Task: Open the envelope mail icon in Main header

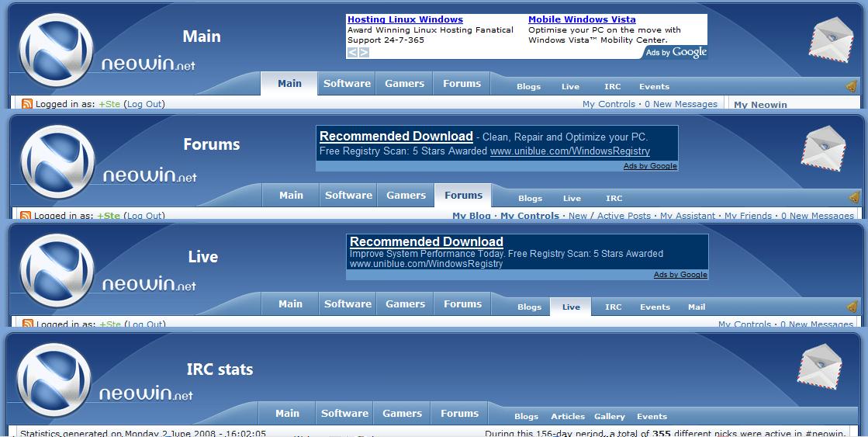Action: [830, 40]
